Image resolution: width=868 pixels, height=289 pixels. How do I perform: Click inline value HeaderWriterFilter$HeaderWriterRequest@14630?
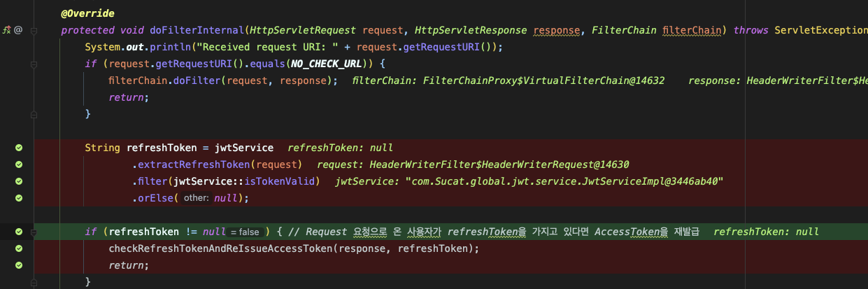click(499, 164)
